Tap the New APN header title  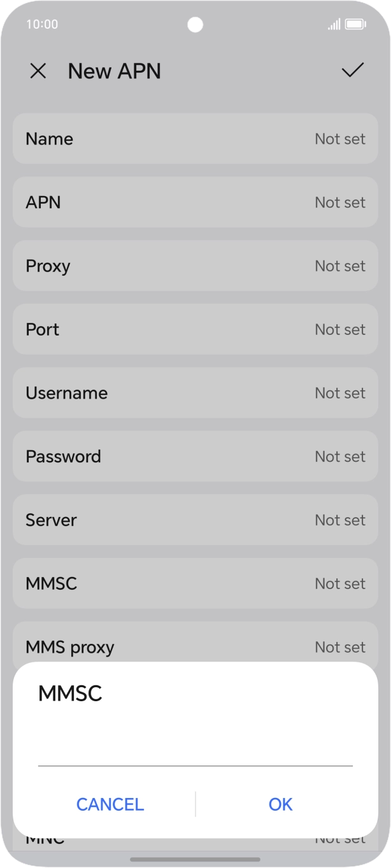coord(115,71)
